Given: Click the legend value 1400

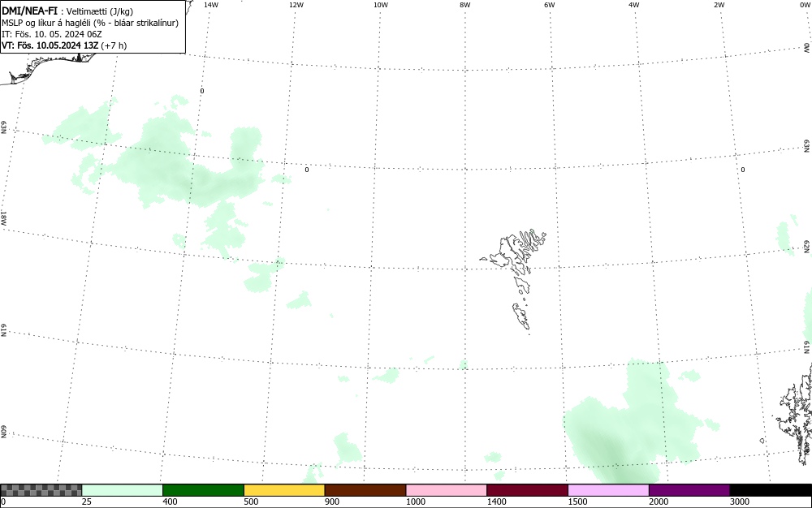Looking at the screenshot, I should pos(497,502).
